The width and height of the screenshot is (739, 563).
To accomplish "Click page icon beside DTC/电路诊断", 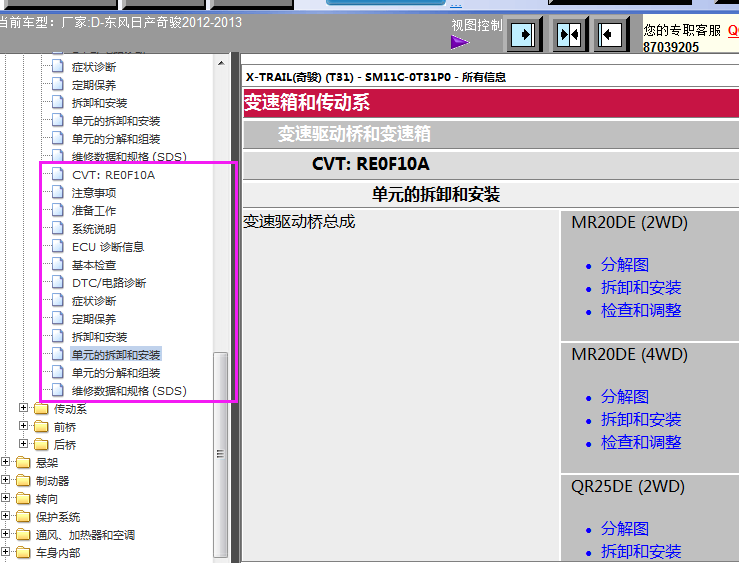I will click(57, 282).
